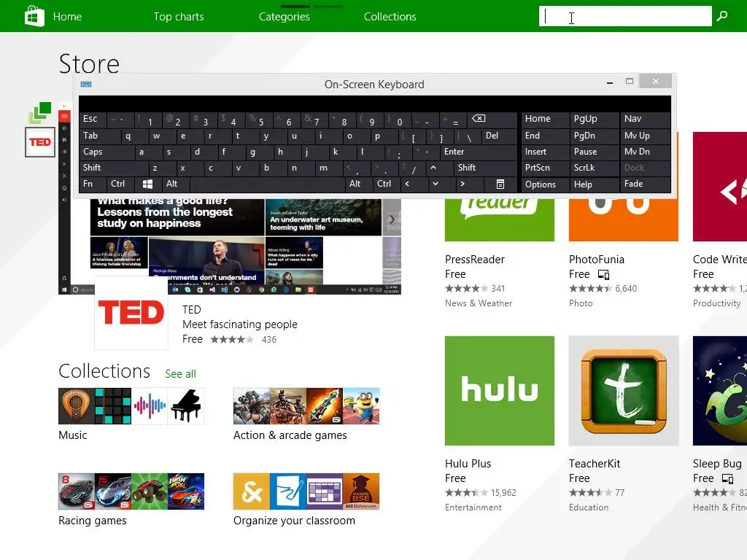
Task: Open Action & arcade games collection
Action: (x=306, y=414)
